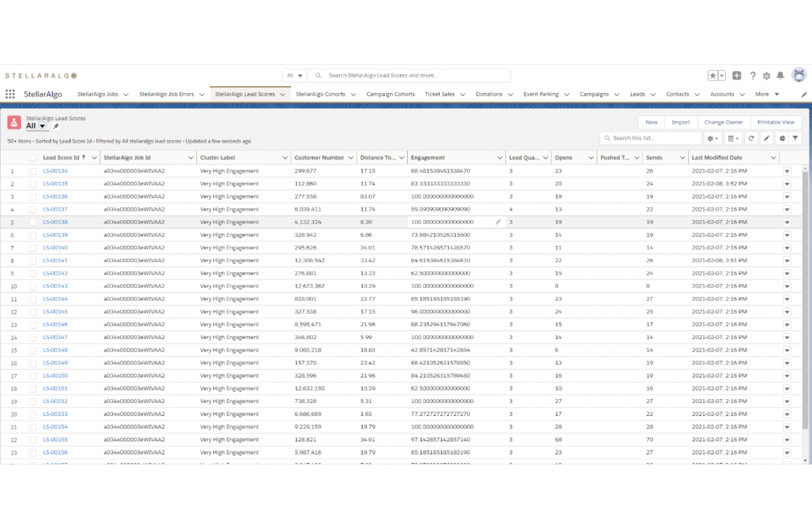Go to the Campaign Cohorts tab
This screenshot has height=527, width=812.
[391, 94]
